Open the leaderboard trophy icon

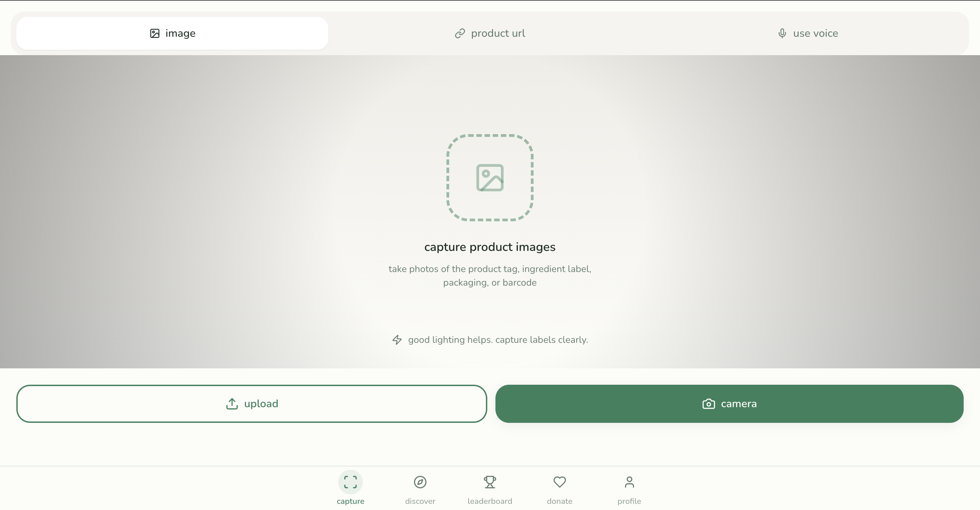pyautogui.click(x=490, y=482)
